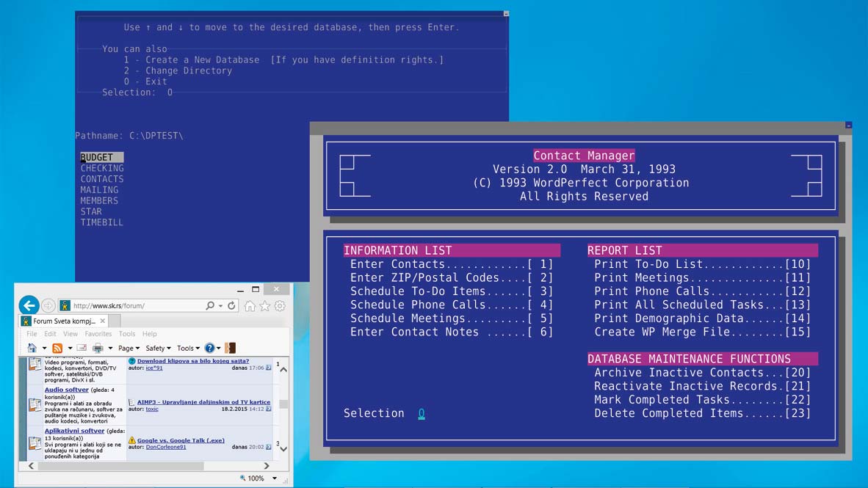Close the Forum Sveta kompj tab
The width and height of the screenshot is (868, 488).
(102, 321)
